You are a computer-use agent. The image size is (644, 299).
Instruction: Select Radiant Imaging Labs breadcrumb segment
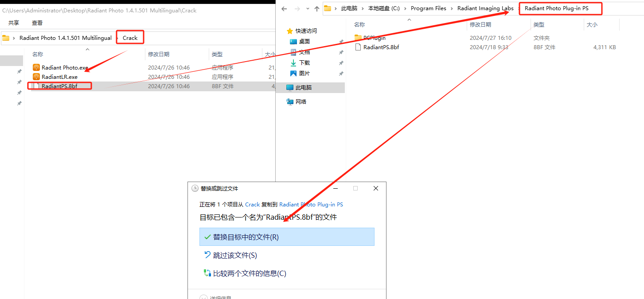click(485, 8)
